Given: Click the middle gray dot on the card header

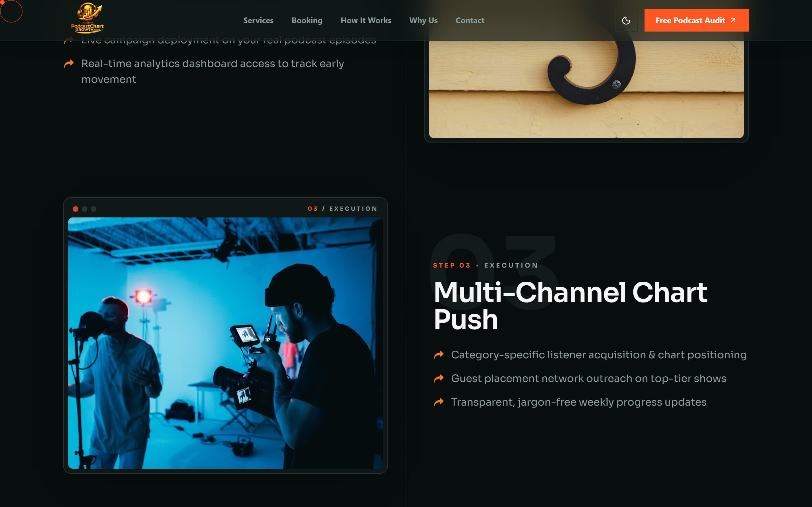Looking at the screenshot, I should 85,209.
